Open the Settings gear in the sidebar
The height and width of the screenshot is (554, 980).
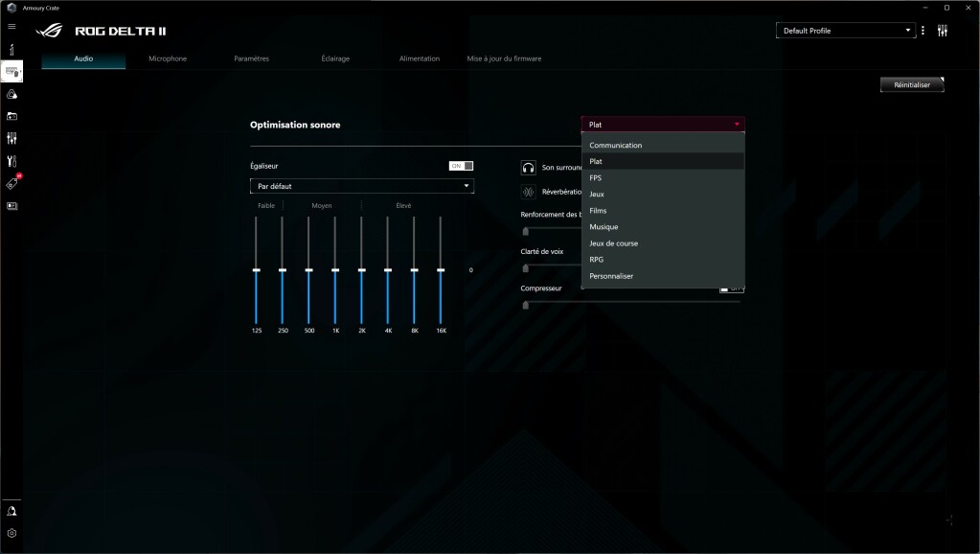pos(11,533)
